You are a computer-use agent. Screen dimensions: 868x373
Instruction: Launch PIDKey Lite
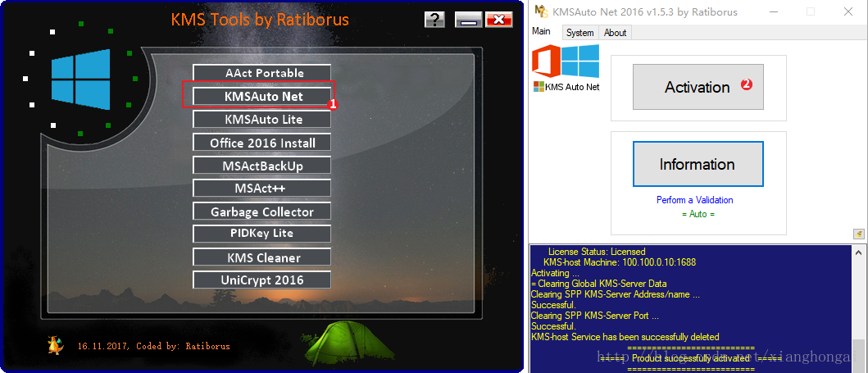(x=261, y=234)
